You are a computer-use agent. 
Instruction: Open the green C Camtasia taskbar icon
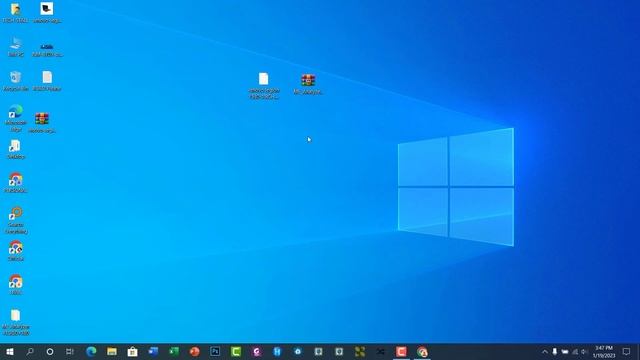[236, 351]
